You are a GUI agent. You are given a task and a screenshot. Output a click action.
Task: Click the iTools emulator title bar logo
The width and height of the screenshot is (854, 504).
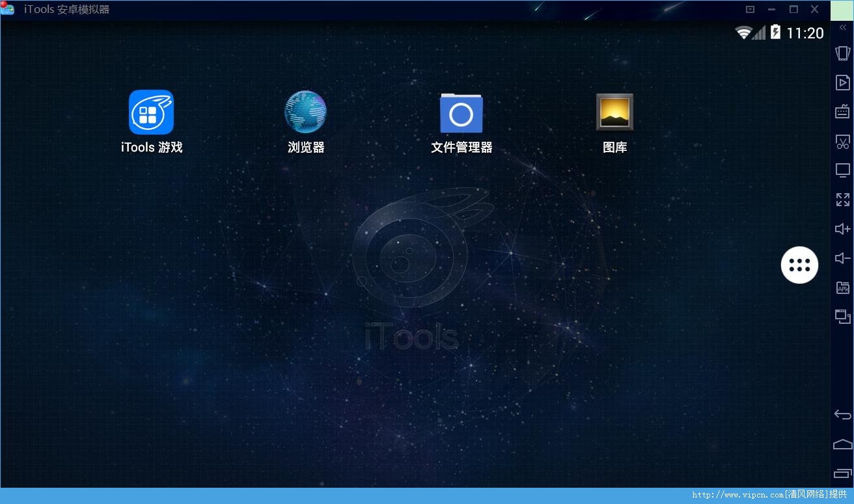point(7,8)
